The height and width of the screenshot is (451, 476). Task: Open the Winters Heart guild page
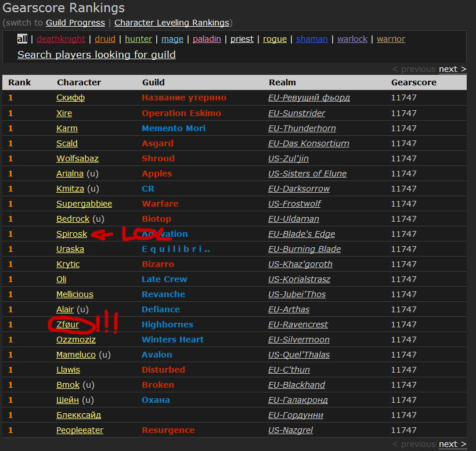(x=172, y=340)
